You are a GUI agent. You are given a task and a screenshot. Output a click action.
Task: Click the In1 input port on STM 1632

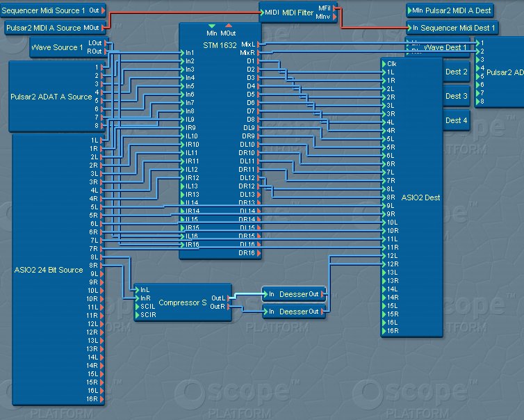pos(183,53)
